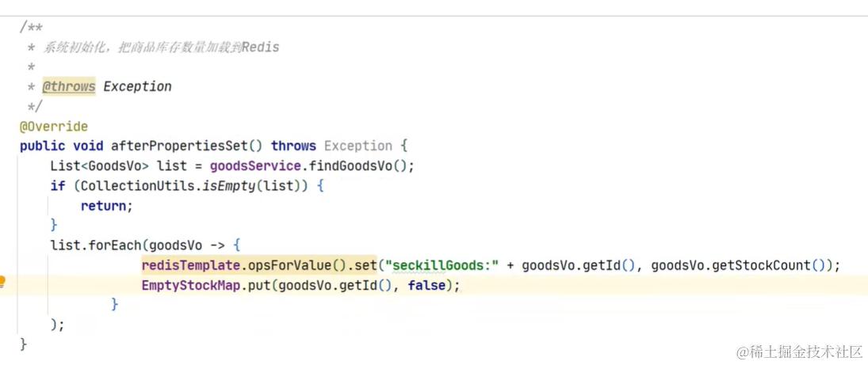Click the Javadoc comment mentioning Redis
Viewport: 868px width, 365px height.
tap(161, 48)
